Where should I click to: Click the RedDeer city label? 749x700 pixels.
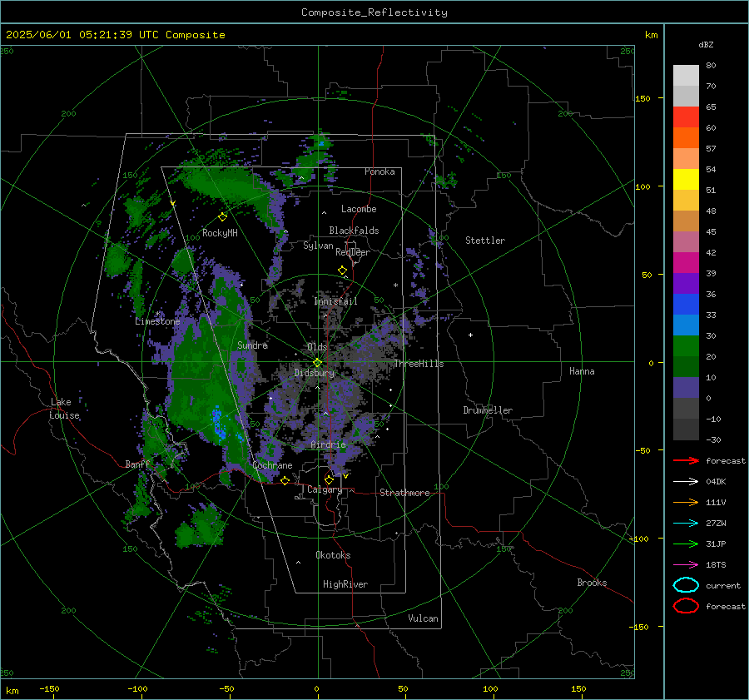pos(353,252)
